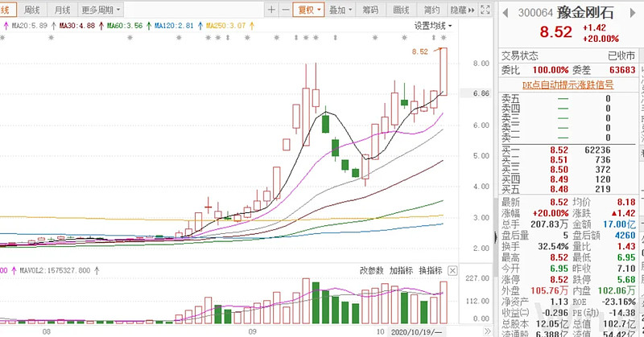
Task: Click 加指标 to add an indicator
Action: [x=401, y=270]
